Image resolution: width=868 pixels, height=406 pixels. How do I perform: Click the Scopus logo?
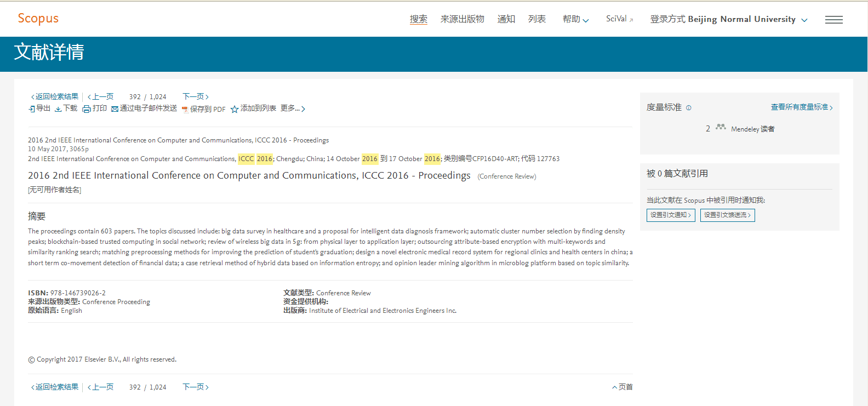pos(38,19)
